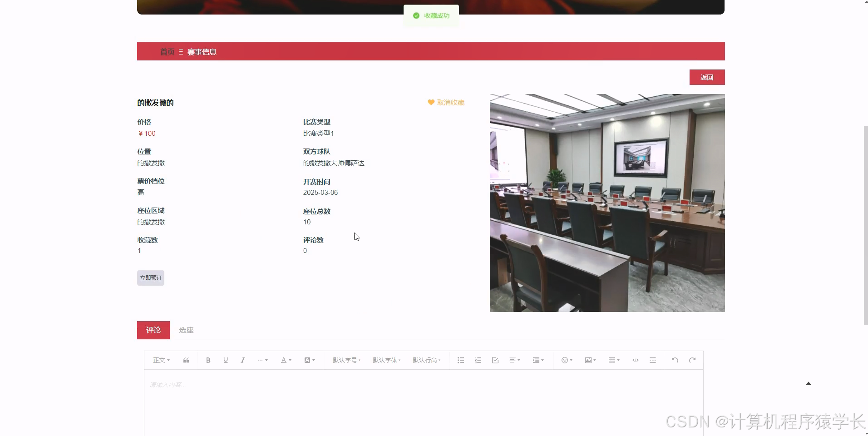Click 取消收藏 to unfavorite this event

pos(446,102)
